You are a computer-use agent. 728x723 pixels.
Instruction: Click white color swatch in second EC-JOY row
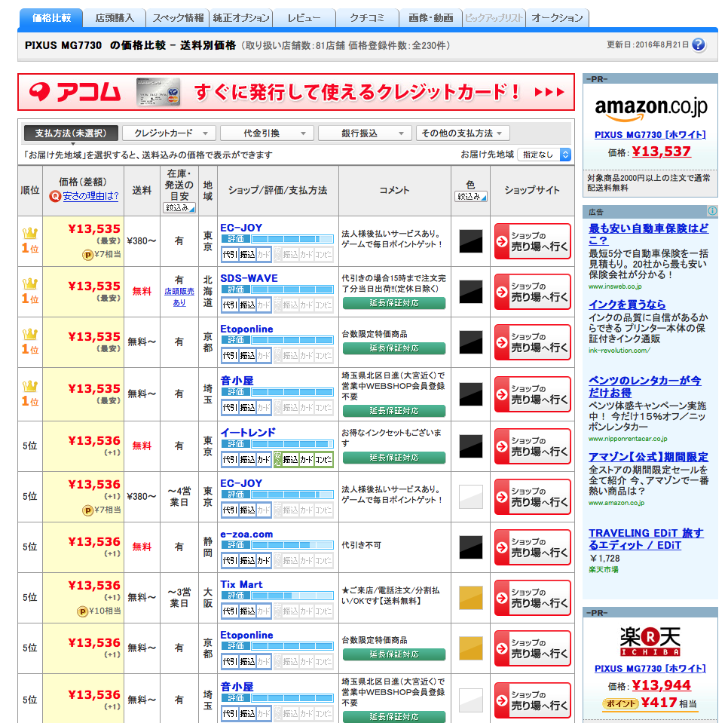471,496
